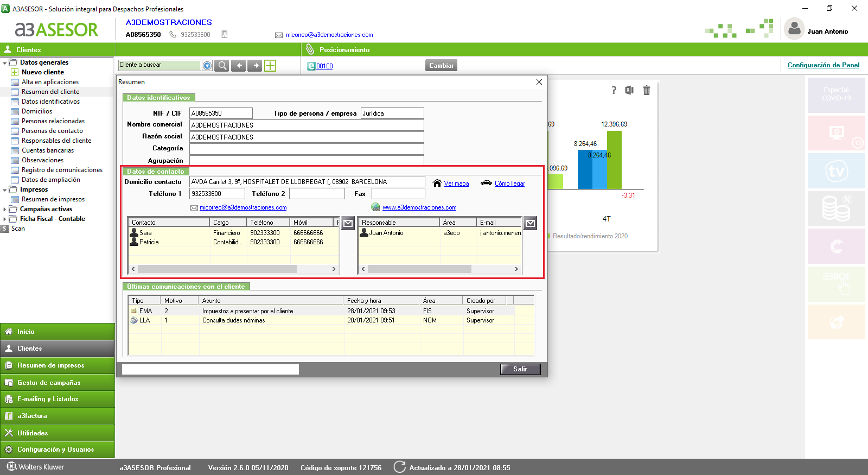Open Gestor de campañas navigation item
868x475 pixels.
58,383
